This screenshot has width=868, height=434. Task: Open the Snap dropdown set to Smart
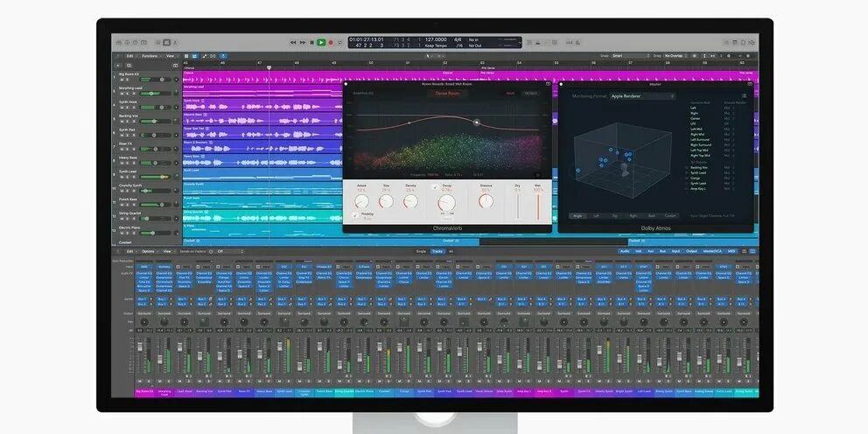pyautogui.click(x=631, y=55)
